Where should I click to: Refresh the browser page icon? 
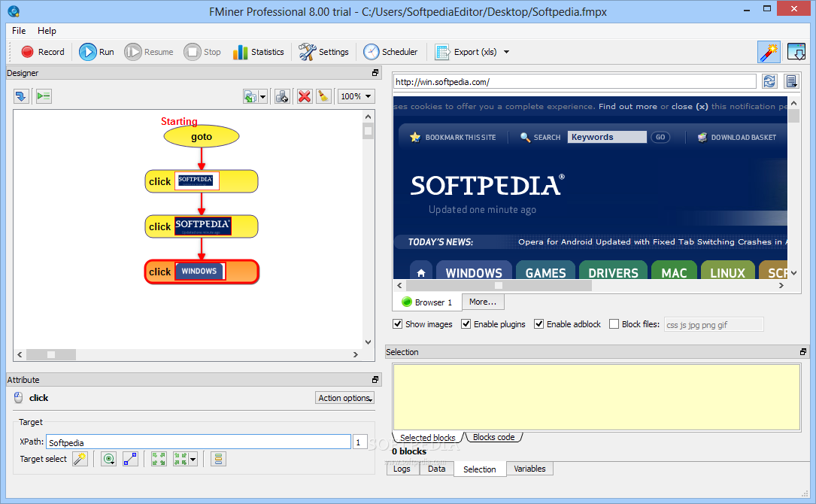(769, 81)
